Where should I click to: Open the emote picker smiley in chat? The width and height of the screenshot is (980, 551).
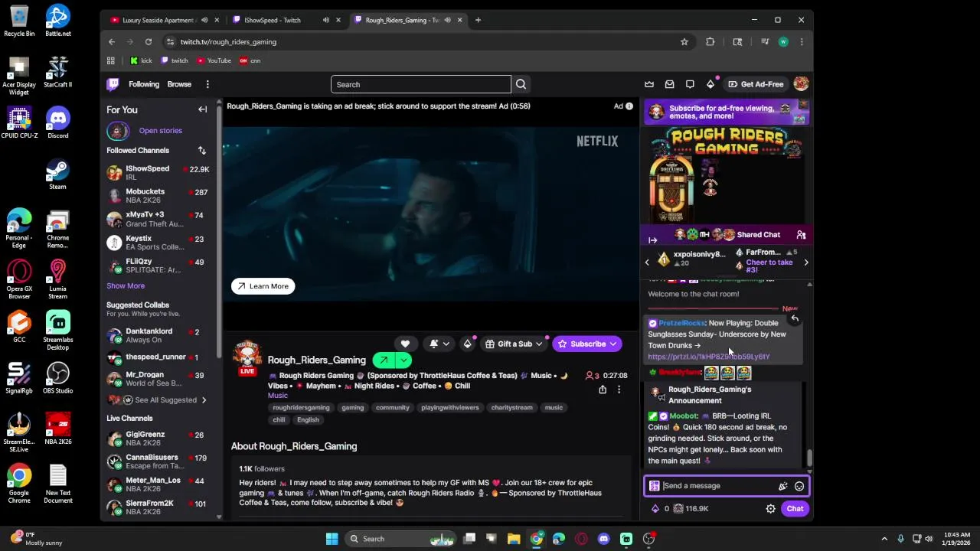point(799,486)
